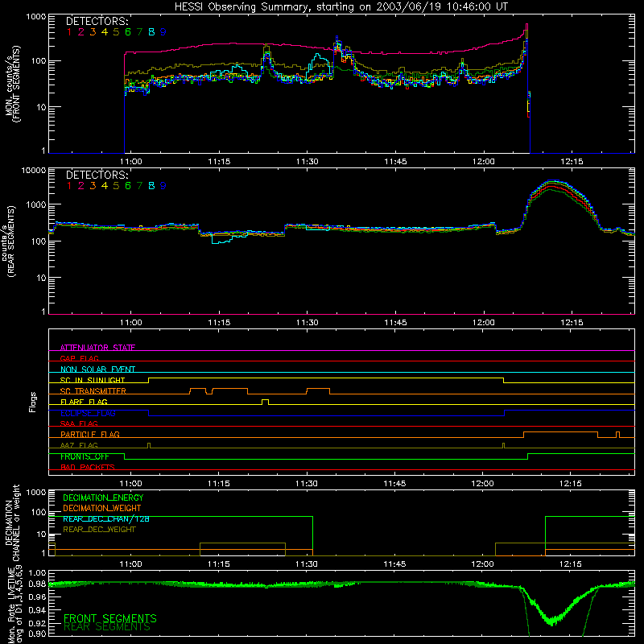The image size is (644, 644).
Task: Click the FRONTS_OFF flag label
Action: [x=85, y=456]
